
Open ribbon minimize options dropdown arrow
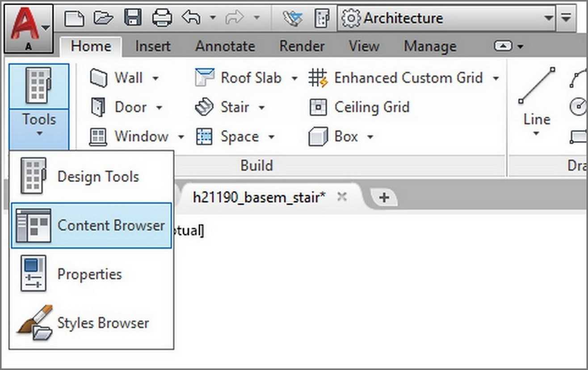[x=521, y=46]
